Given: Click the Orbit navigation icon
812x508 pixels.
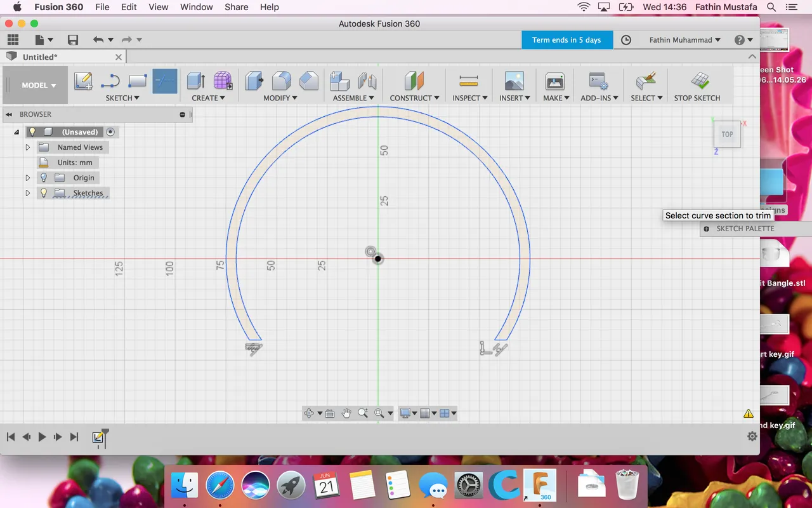Looking at the screenshot, I should pos(309,413).
